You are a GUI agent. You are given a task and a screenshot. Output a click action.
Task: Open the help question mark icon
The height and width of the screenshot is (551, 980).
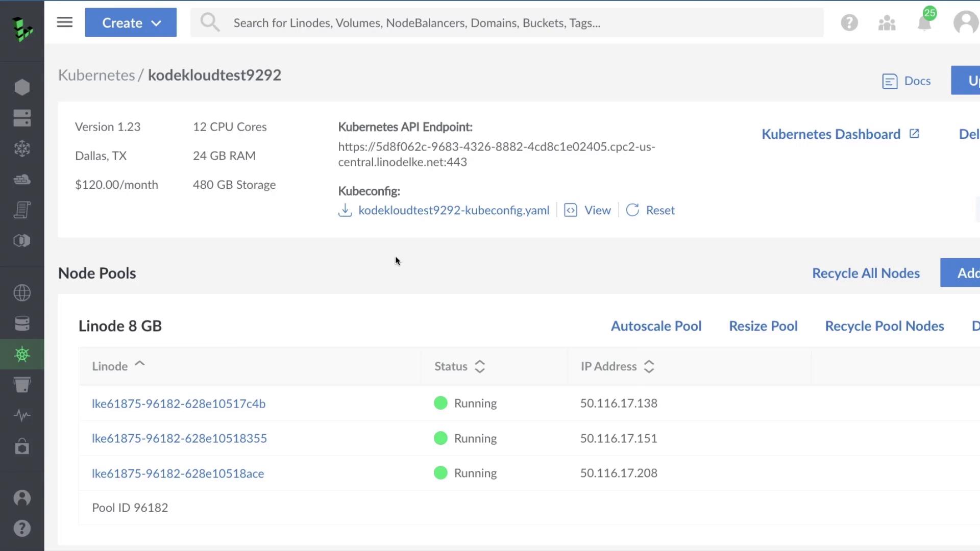[849, 23]
